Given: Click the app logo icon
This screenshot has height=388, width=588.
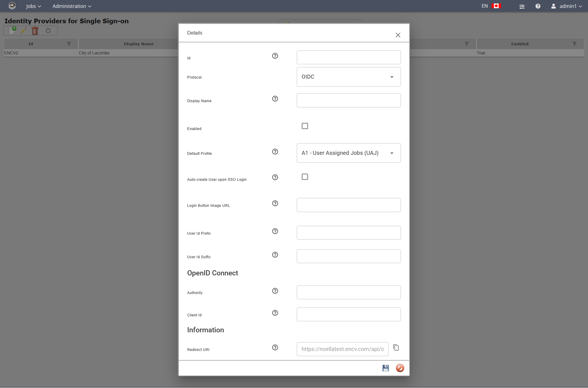Looking at the screenshot, I should (x=12, y=6).
